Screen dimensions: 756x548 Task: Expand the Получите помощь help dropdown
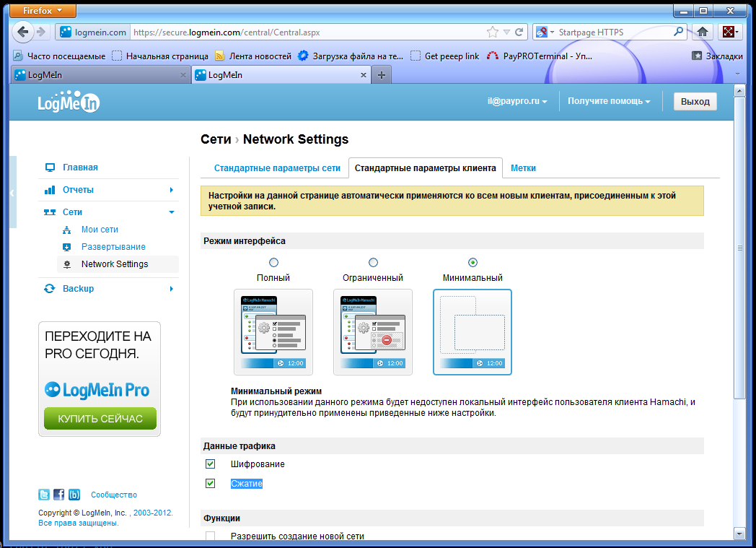tap(609, 102)
